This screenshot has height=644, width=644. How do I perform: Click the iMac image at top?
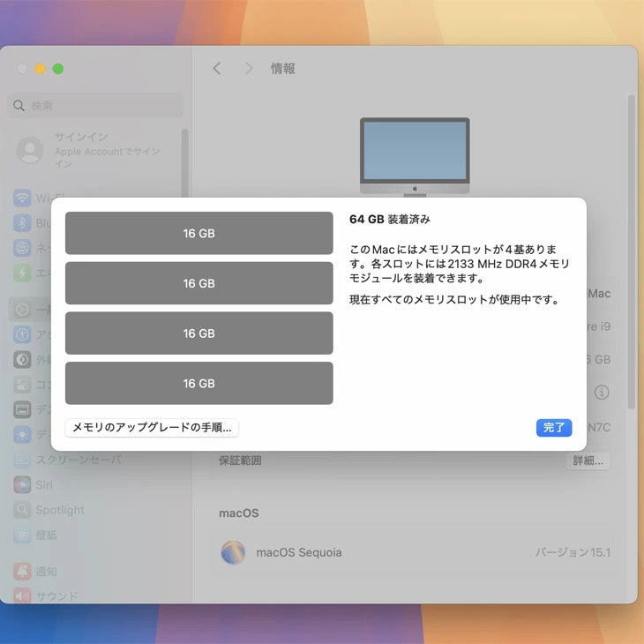pos(415,157)
